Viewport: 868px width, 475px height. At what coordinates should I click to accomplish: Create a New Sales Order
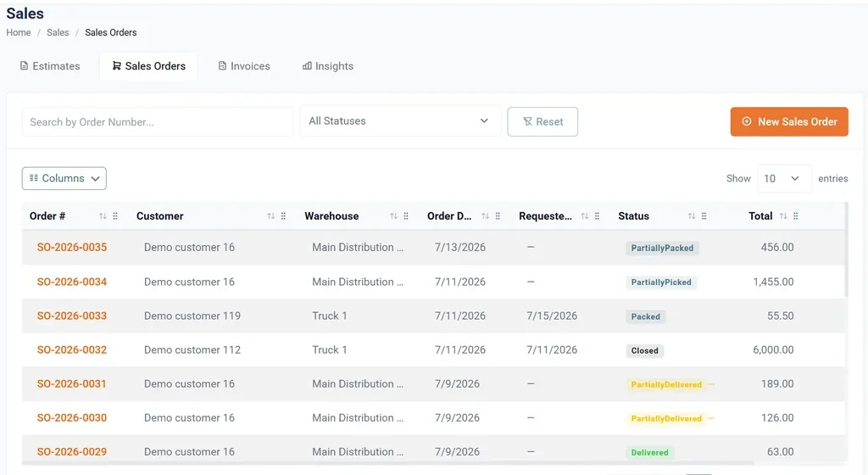tap(789, 122)
